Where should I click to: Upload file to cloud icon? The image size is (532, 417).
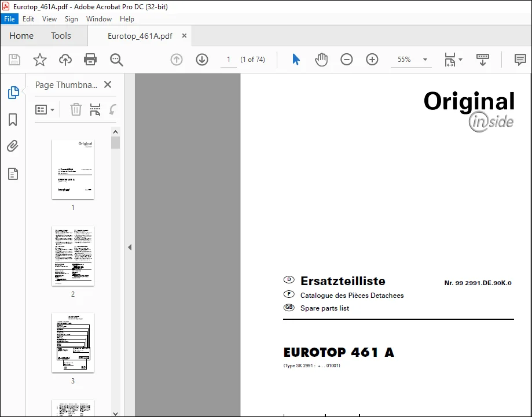click(x=65, y=60)
